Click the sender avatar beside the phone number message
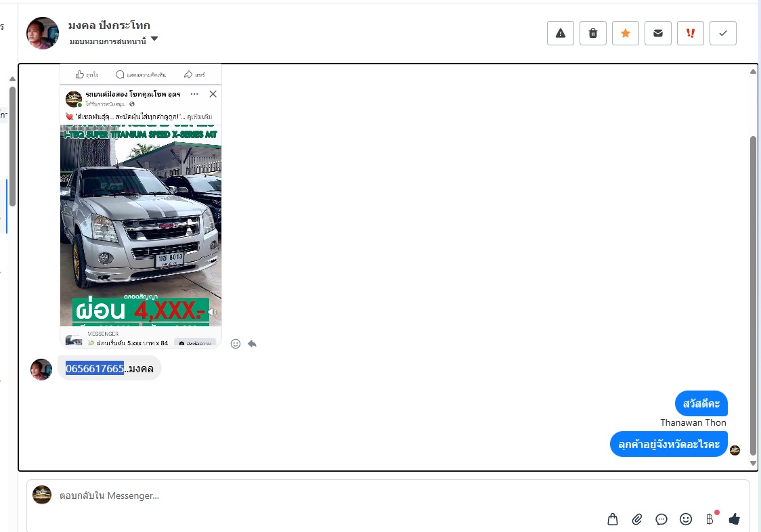 coord(41,370)
